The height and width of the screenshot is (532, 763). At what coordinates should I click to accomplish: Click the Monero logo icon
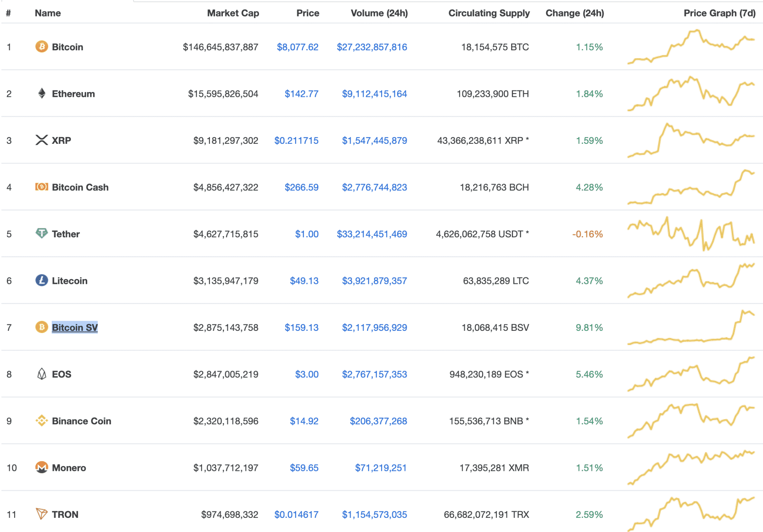pos(41,467)
